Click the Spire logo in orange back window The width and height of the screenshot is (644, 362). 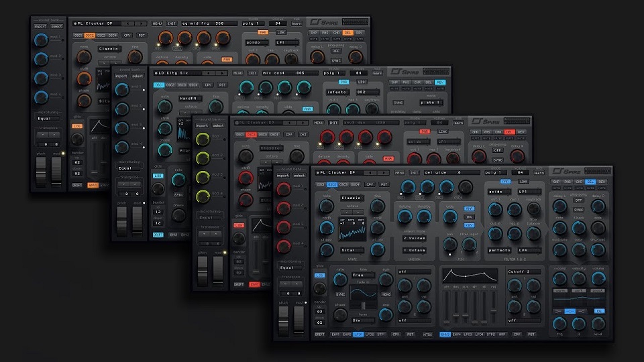[323, 21]
